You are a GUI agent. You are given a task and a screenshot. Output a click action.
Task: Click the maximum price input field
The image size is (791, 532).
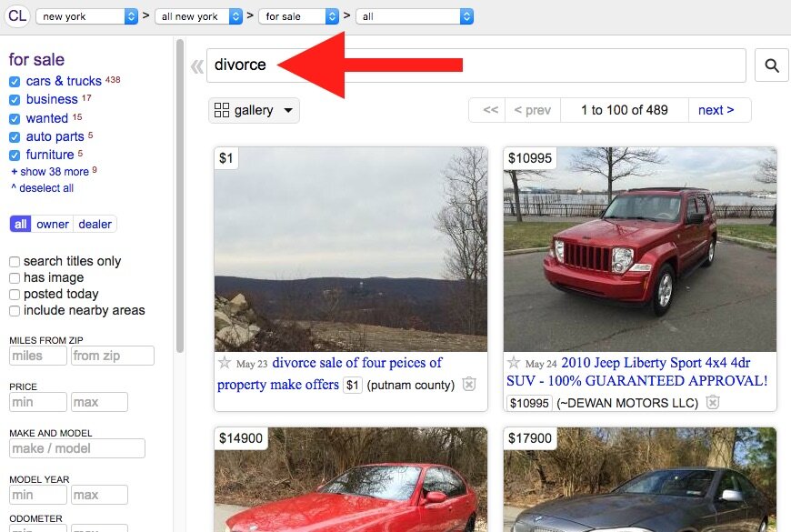click(x=99, y=401)
